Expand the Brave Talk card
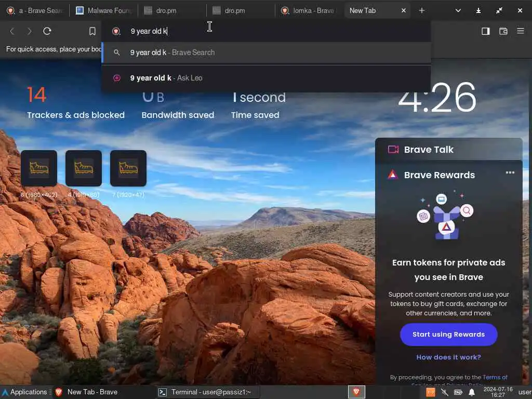 pos(448,150)
